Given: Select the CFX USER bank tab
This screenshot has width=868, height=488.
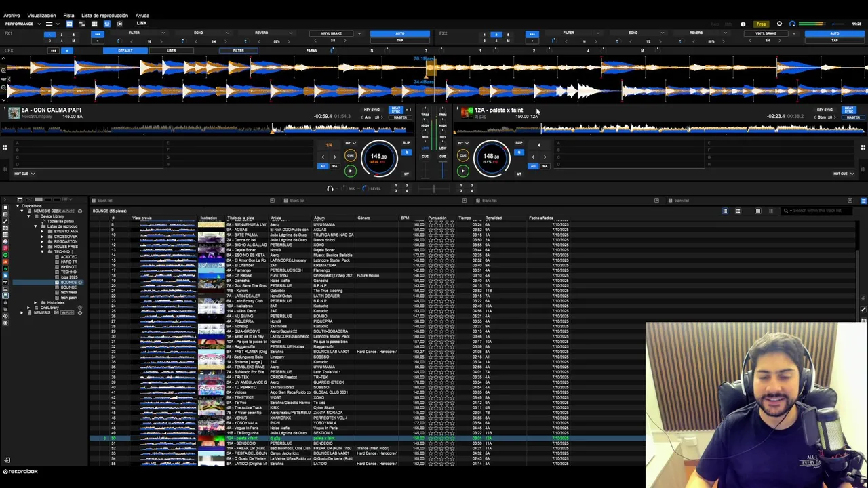Looking at the screenshot, I should [x=172, y=50].
